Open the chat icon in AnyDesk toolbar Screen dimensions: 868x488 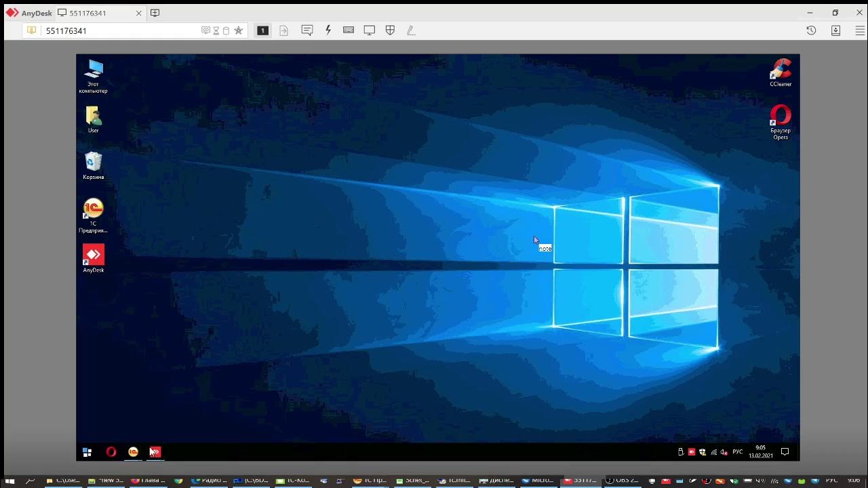[x=307, y=30]
